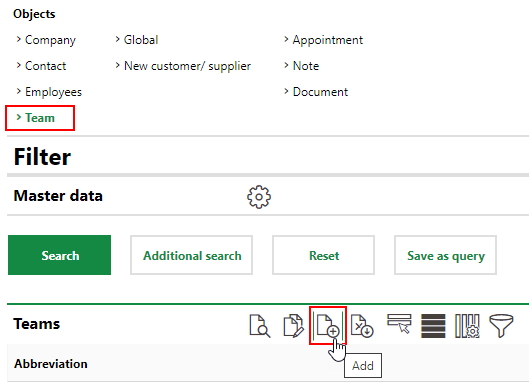Click the Additional search button
This screenshot has width=529, height=383.
(x=192, y=255)
